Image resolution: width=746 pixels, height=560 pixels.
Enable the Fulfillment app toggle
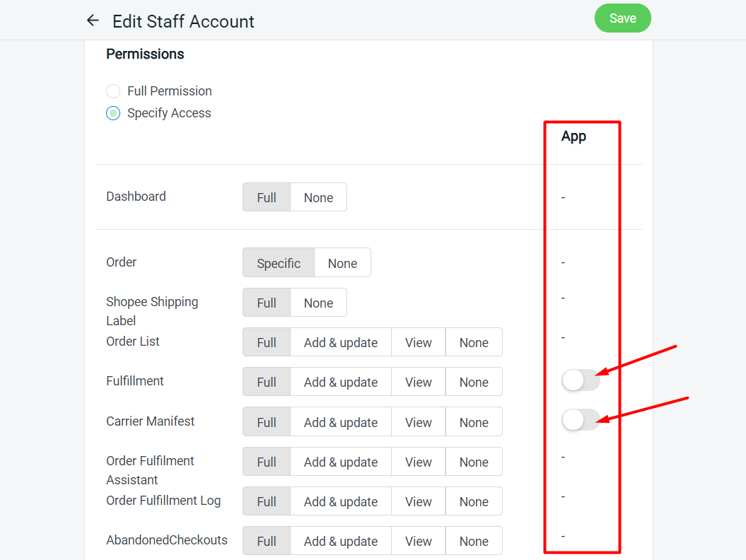580,380
